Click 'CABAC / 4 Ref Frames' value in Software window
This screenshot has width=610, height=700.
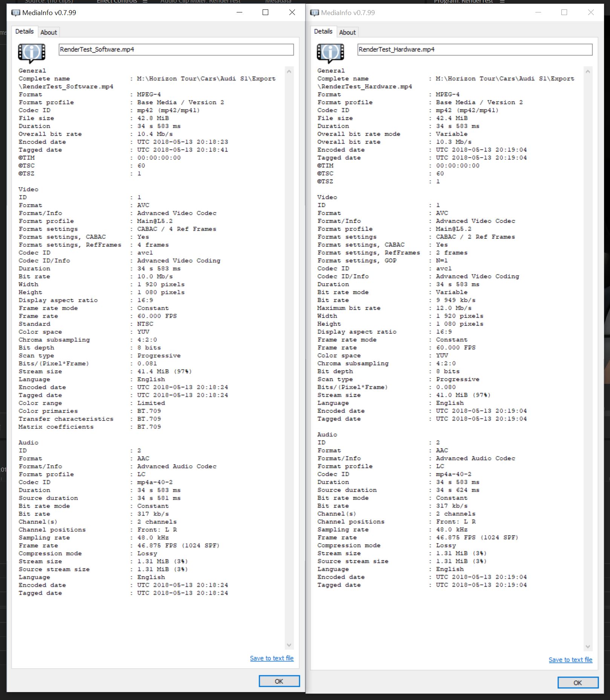click(x=177, y=229)
